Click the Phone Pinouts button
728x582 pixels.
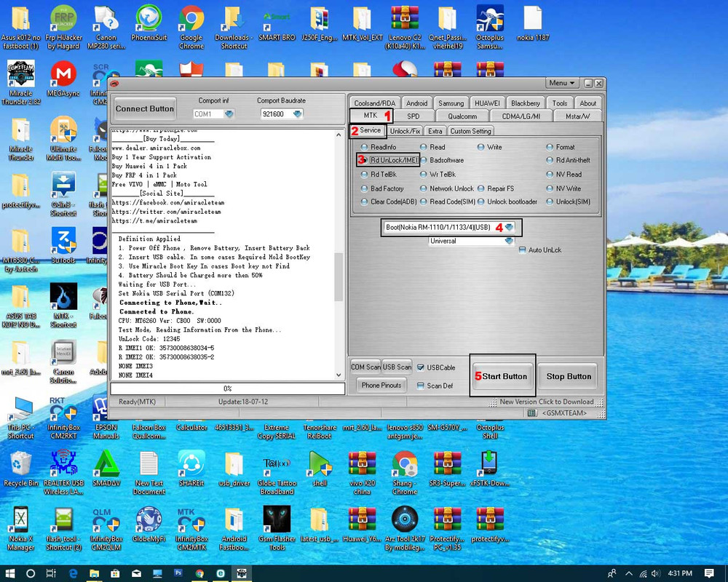click(x=381, y=386)
